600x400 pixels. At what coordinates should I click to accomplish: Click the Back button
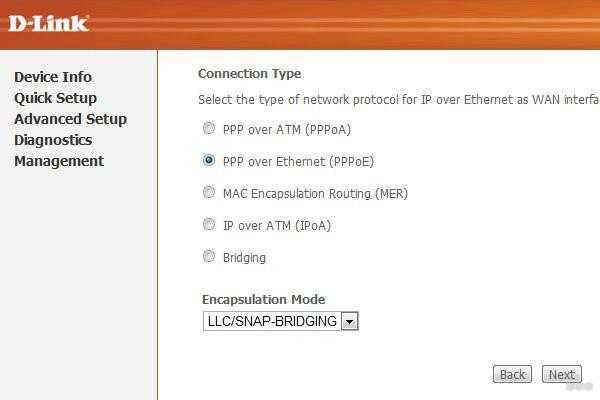pos(512,374)
